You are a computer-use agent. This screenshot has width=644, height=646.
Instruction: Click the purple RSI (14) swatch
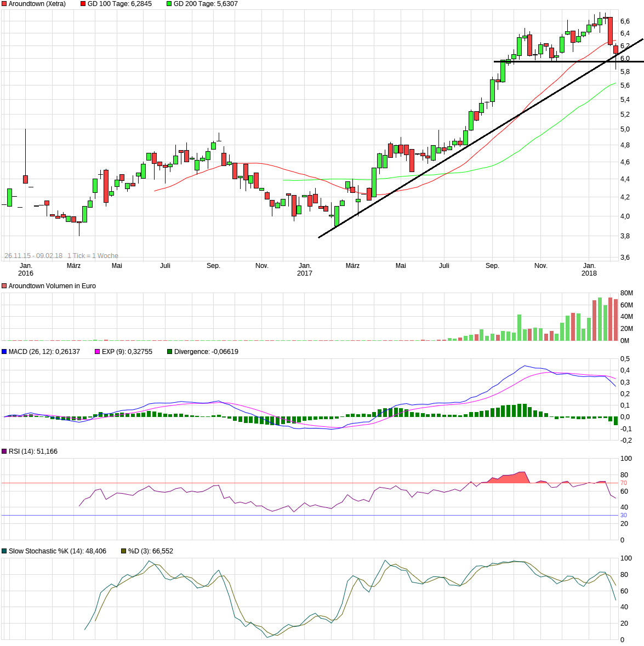(4, 451)
